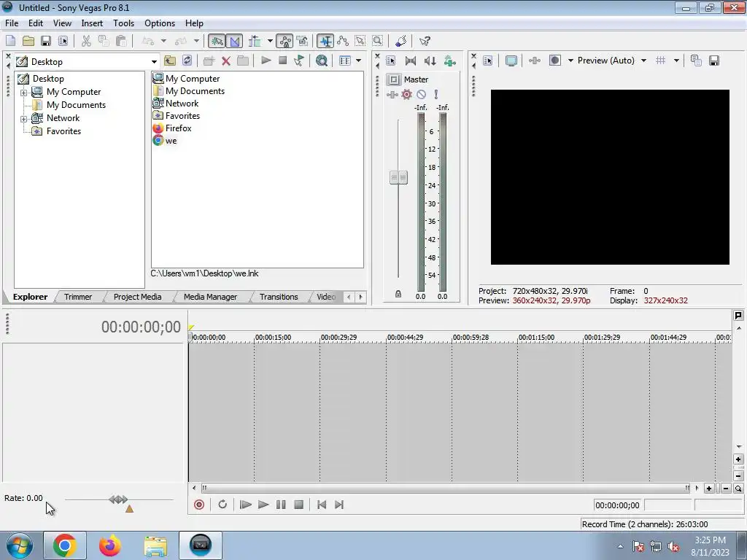Stop preview in Explorer toolbar
This screenshot has width=747, height=560.
point(282,61)
